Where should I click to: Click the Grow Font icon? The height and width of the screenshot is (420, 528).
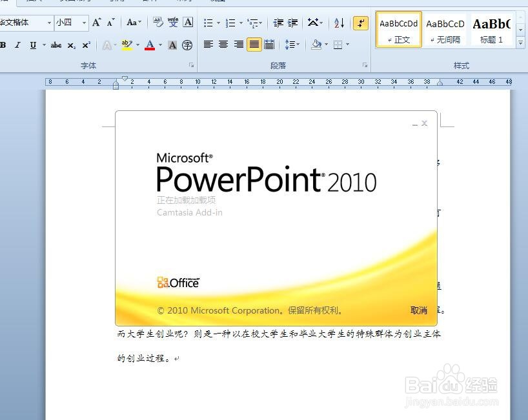pyautogui.click(x=96, y=23)
